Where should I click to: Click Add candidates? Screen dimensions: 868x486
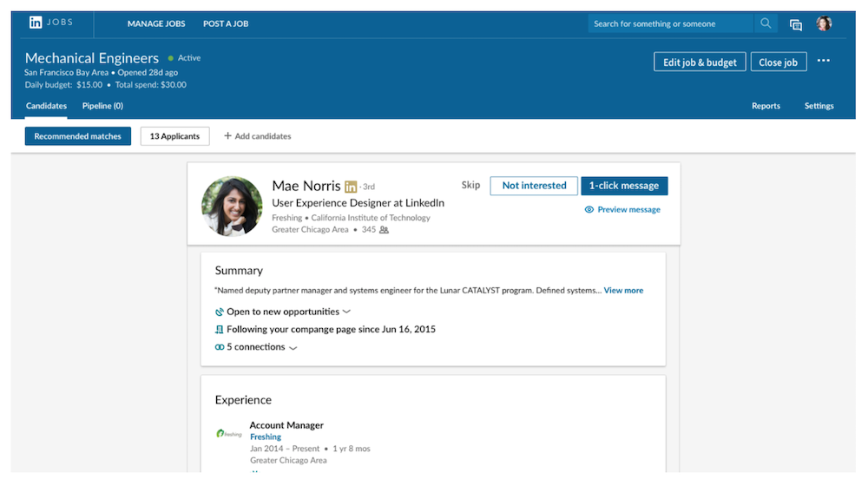(x=258, y=136)
